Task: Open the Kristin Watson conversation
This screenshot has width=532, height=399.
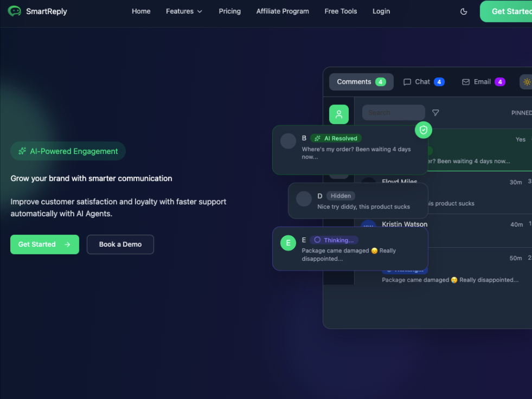Action: click(405, 224)
